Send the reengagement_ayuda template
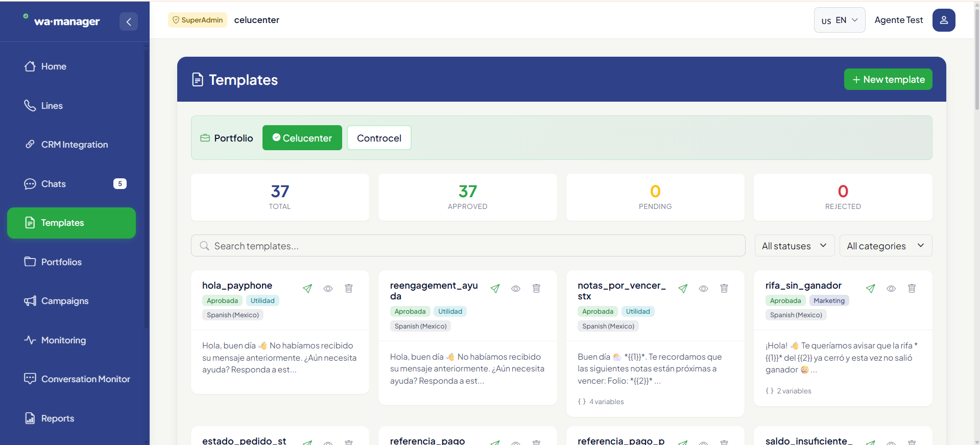980x445 pixels. tap(495, 289)
